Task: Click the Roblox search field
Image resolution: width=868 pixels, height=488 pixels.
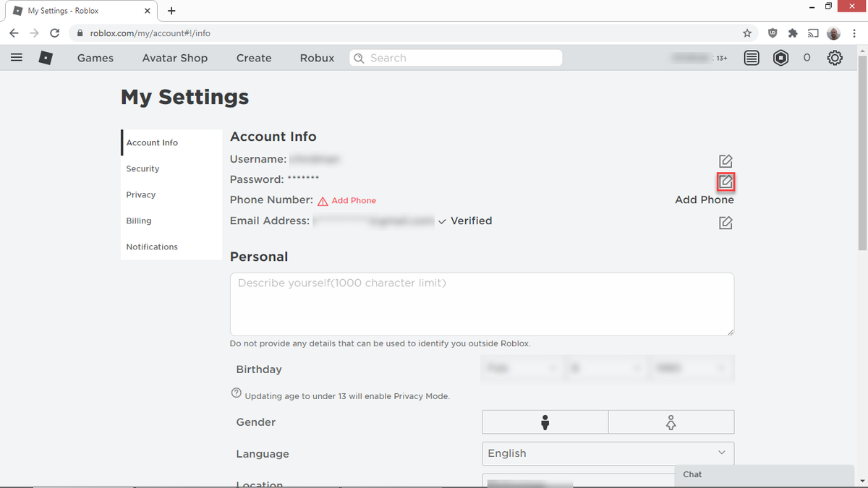Action: [x=456, y=58]
